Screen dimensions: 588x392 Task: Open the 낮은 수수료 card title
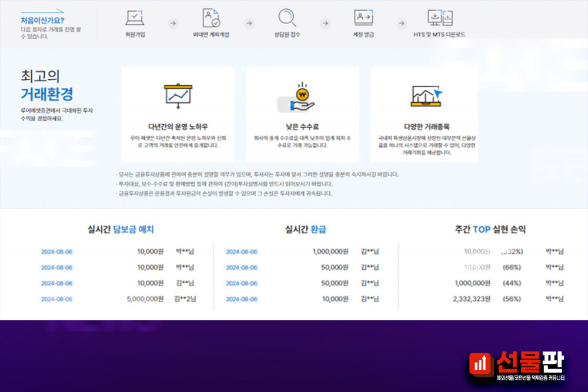coord(302,126)
